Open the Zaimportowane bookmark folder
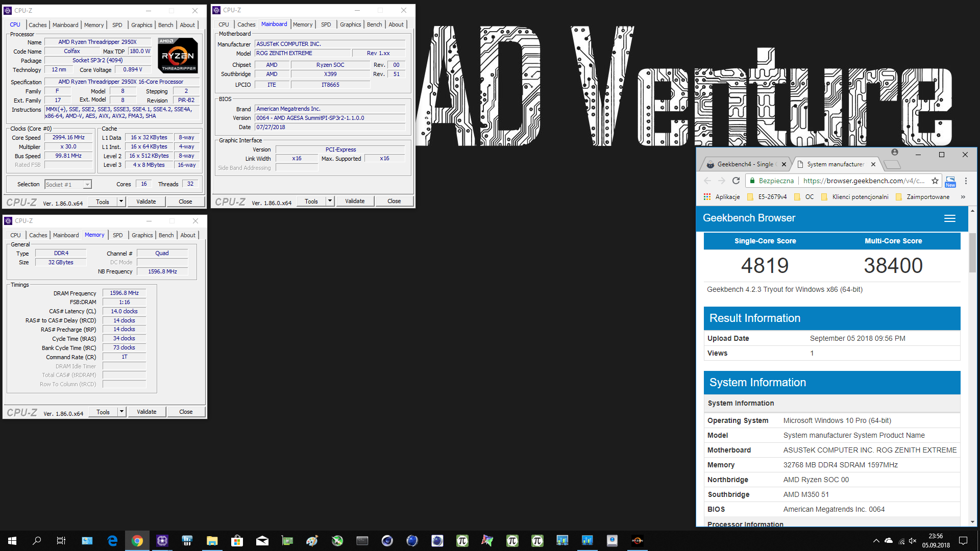The width and height of the screenshot is (980, 551). click(923, 197)
